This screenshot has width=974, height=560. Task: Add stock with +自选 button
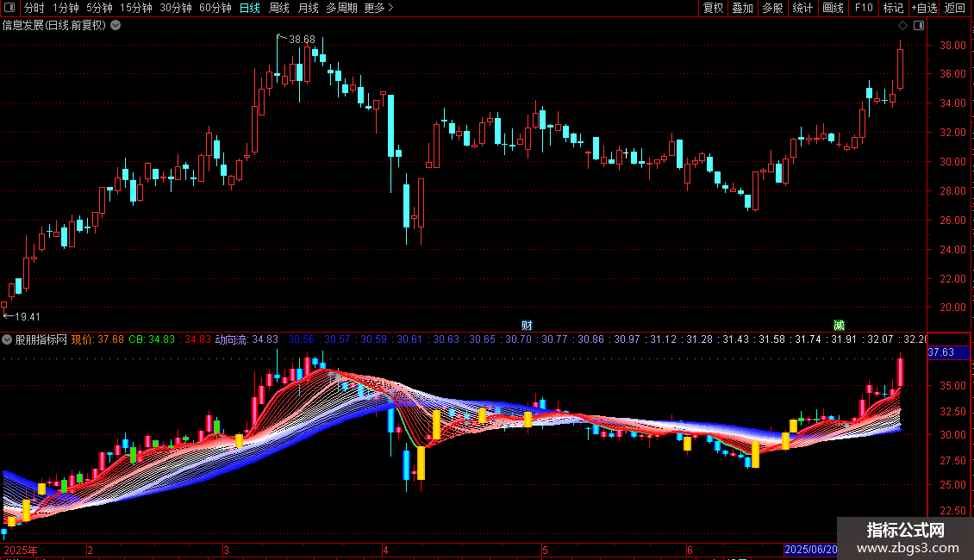pyautogui.click(x=924, y=8)
